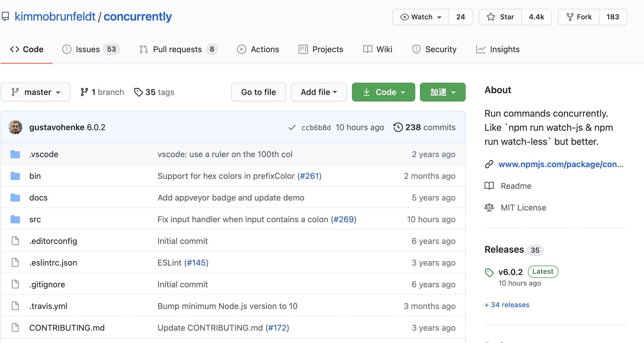The height and width of the screenshot is (343, 644).
Task: Click the src folder icon
Action: tap(15, 219)
